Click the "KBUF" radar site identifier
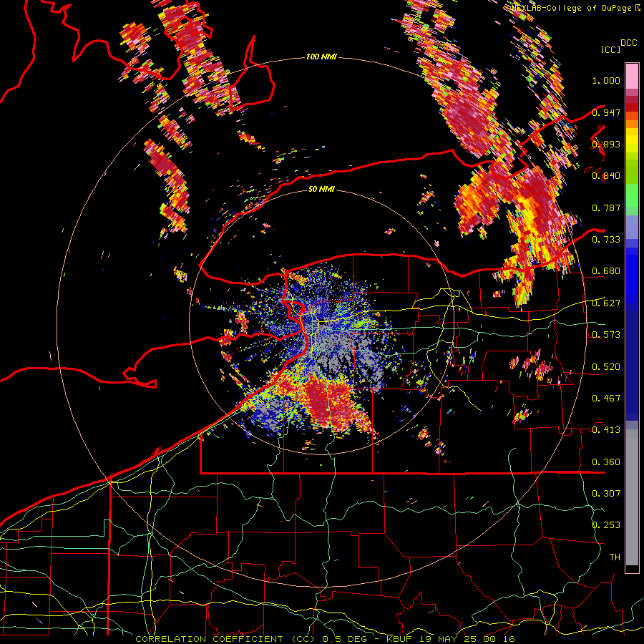Image resolution: width=644 pixels, height=644 pixels. click(401, 639)
